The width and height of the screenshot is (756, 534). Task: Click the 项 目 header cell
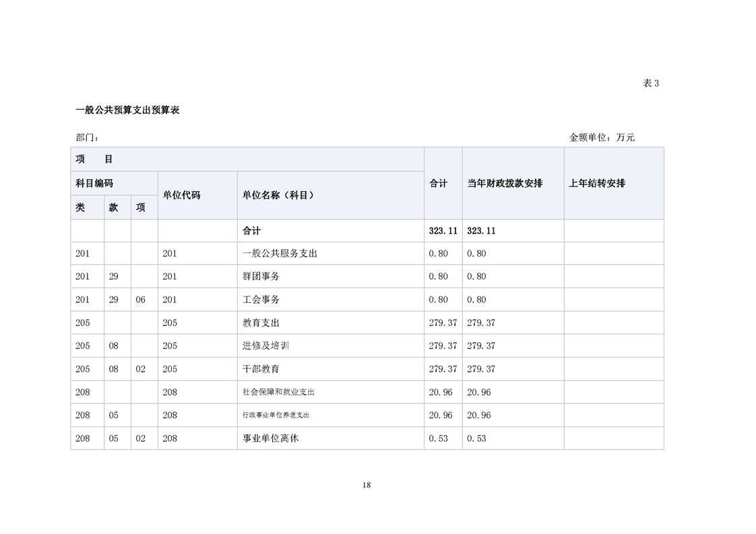(x=247, y=159)
